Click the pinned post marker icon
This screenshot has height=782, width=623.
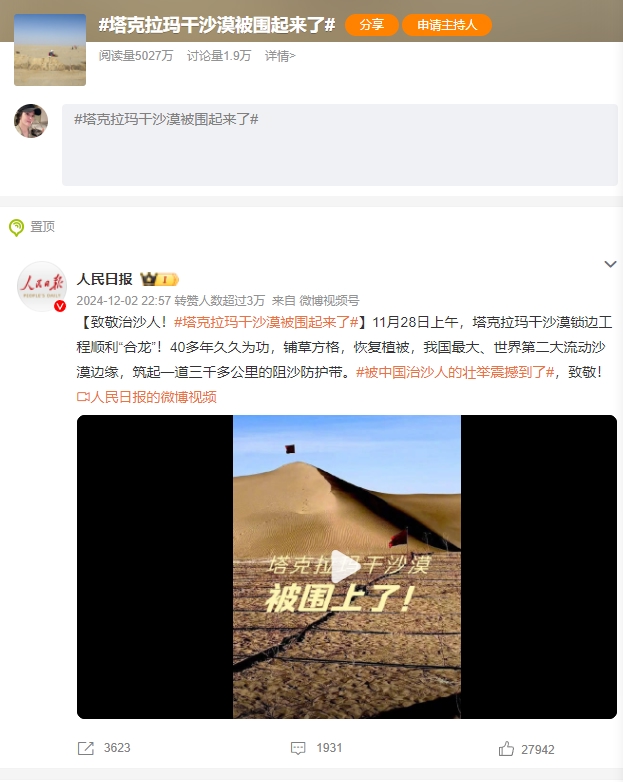click(16, 227)
